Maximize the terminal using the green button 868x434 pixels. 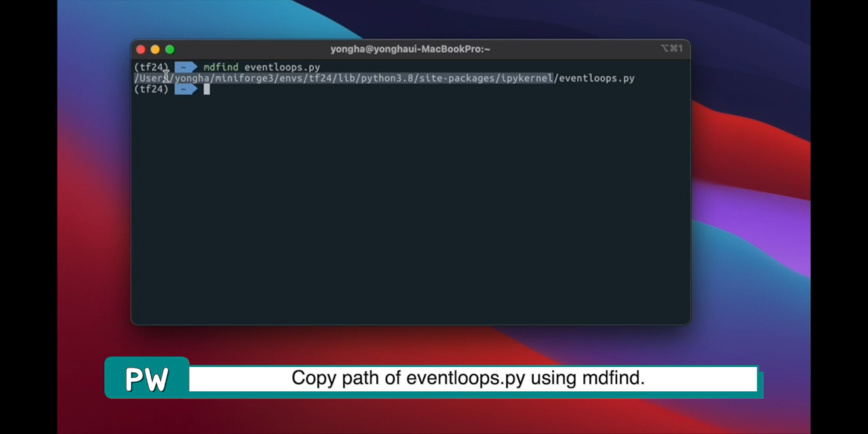(x=170, y=50)
